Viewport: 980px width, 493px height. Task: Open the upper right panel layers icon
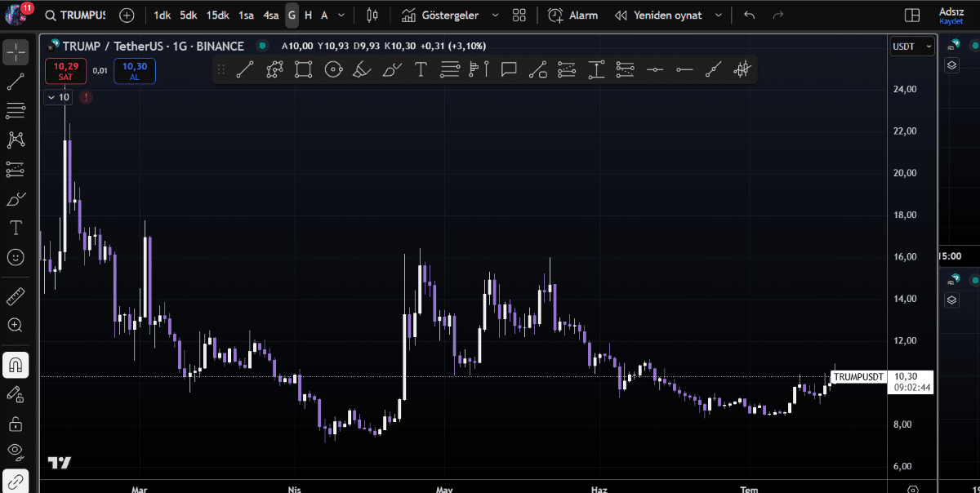[x=951, y=65]
